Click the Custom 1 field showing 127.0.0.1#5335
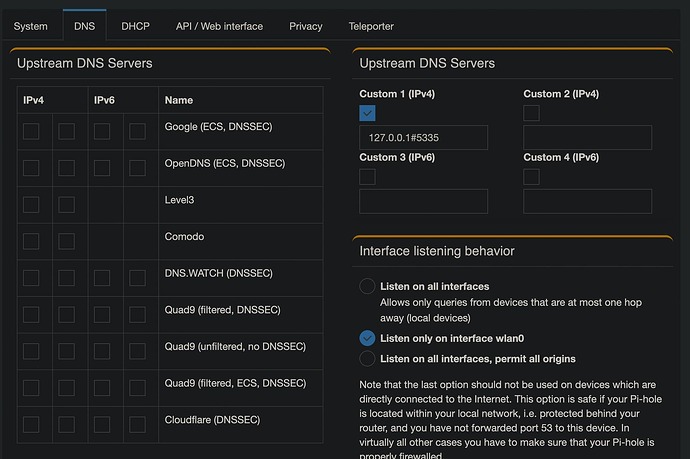This screenshot has width=690, height=459. click(423, 138)
